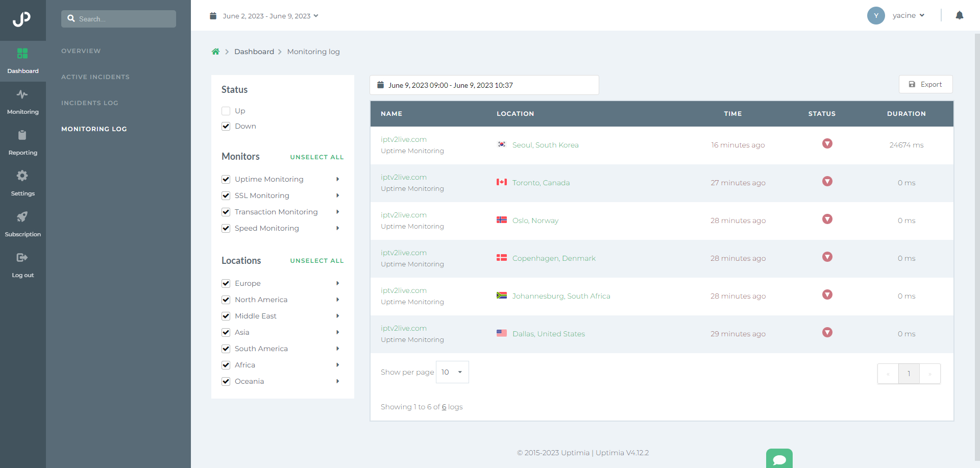Click the previous page arrow in pagination

click(x=888, y=374)
